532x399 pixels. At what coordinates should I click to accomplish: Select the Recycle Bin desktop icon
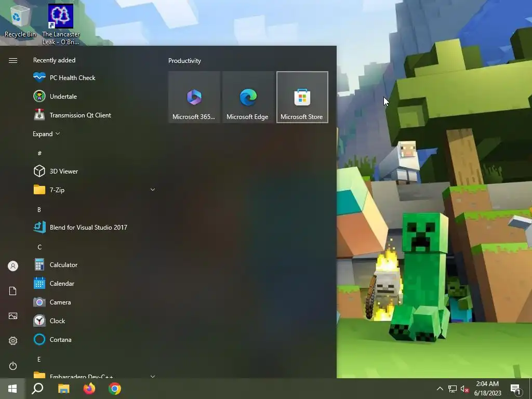[20, 21]
